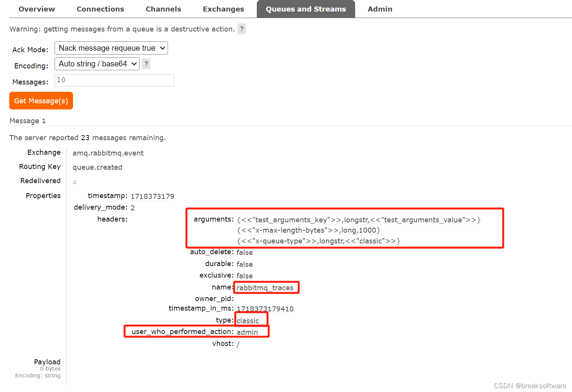The width and height of the screenshot is (572, 392).
Task: Click the Get Message(s) button
Action: [41, 101]
